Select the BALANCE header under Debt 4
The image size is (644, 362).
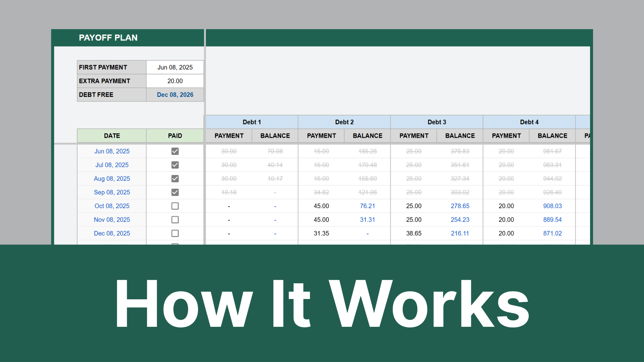[x=552, y=135]
